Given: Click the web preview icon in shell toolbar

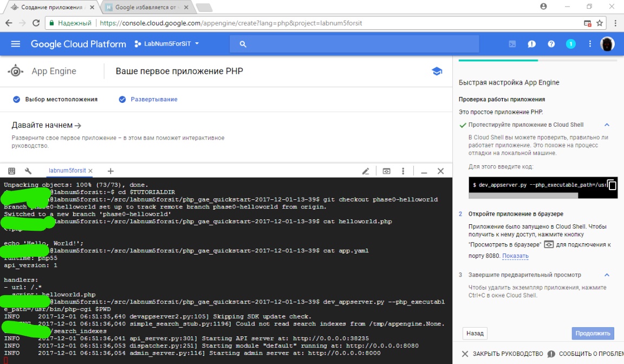Looking at the screenshot, I should 386,171.
